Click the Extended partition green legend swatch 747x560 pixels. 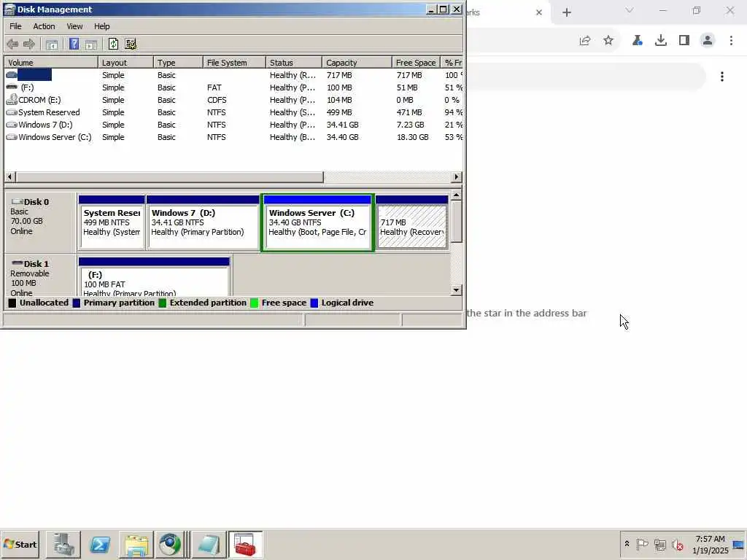pyautogui.click(x=163, y=303)
